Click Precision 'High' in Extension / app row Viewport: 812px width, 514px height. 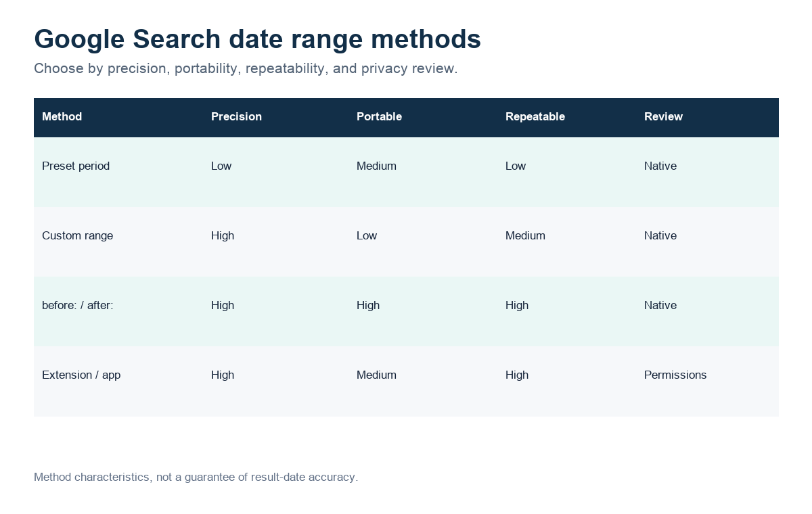pos(223,375)
